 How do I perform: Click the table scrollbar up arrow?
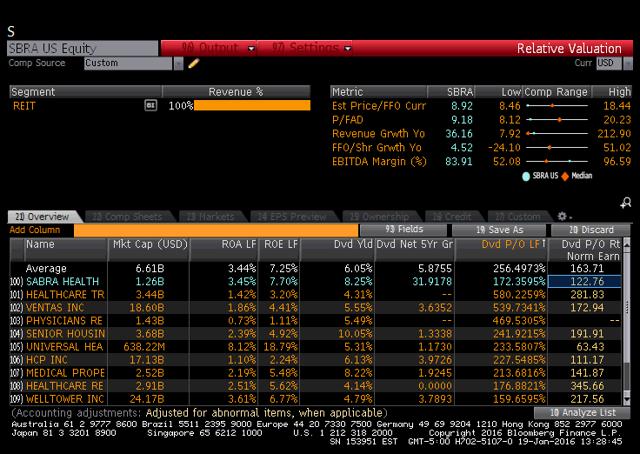point(627,244)
